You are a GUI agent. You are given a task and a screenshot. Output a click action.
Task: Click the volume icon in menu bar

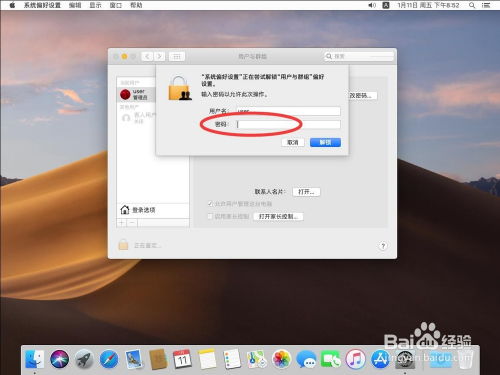(x=372, y=5)
